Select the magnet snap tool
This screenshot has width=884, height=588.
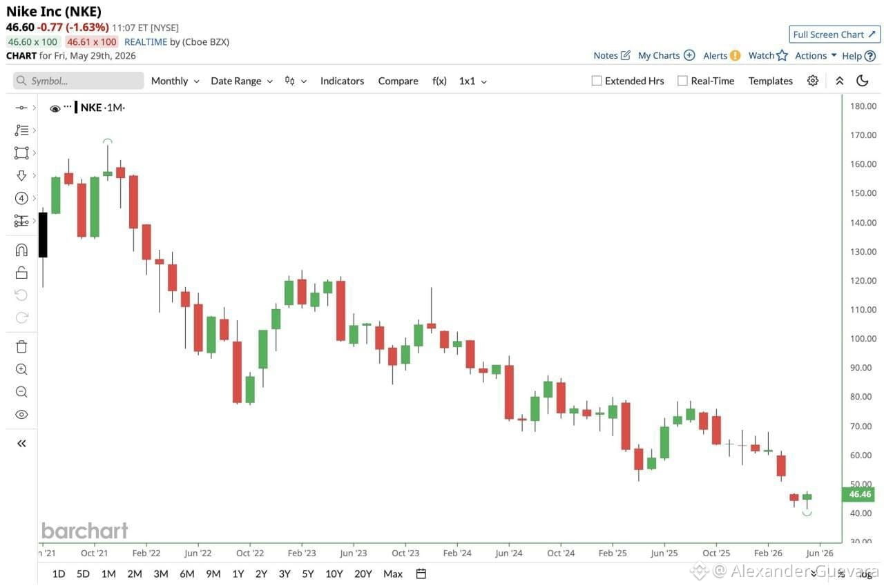tap(21, 250)
